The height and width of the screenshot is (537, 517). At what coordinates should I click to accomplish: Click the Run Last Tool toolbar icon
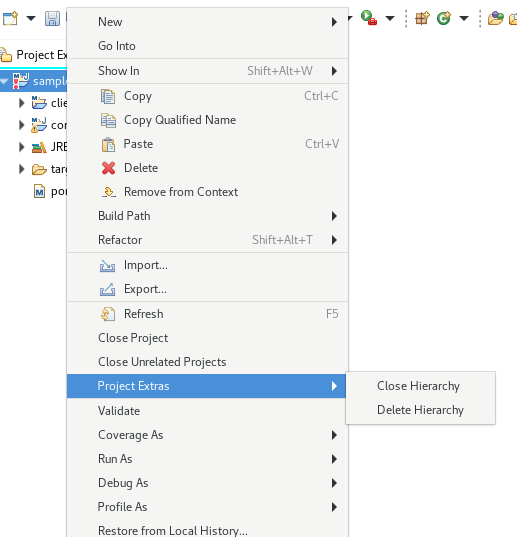click(369, 17)
